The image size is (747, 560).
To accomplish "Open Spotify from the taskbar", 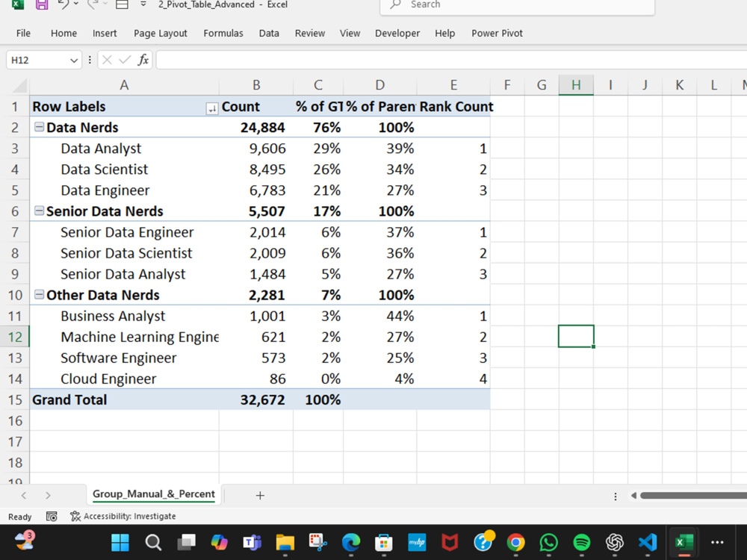I will click(582, 542).
